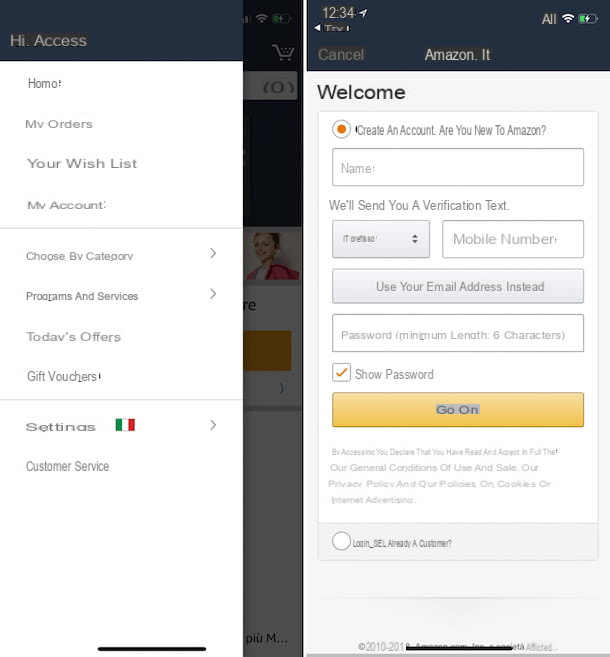
Task: Open My Orders menu item
Action: tap(59, 124)
